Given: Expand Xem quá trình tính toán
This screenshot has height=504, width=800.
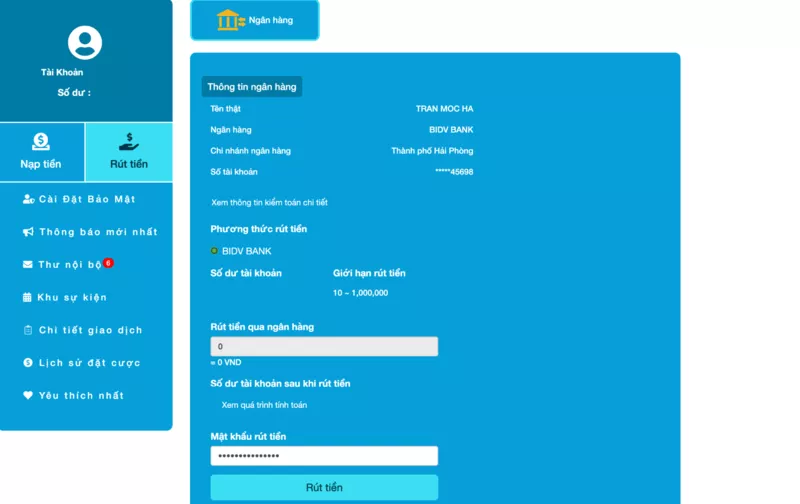Looking at the screenshot, I should coord(264,405).
